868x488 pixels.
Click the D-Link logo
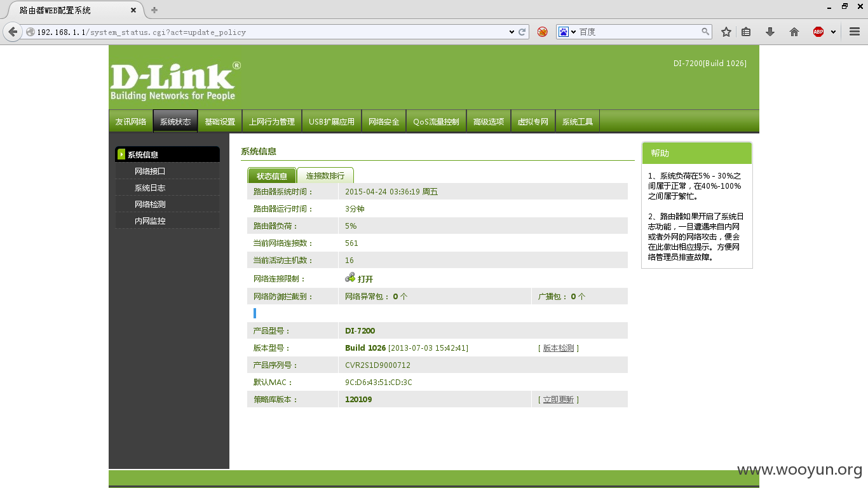pos(175,81)
